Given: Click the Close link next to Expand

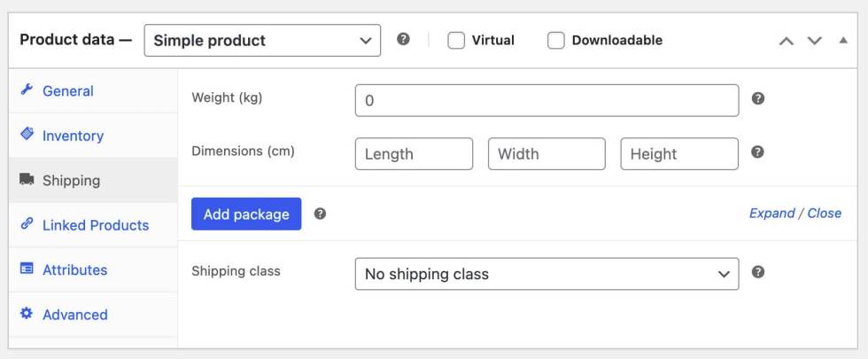Looking at the screenshot, I should (x=824, y=213).
